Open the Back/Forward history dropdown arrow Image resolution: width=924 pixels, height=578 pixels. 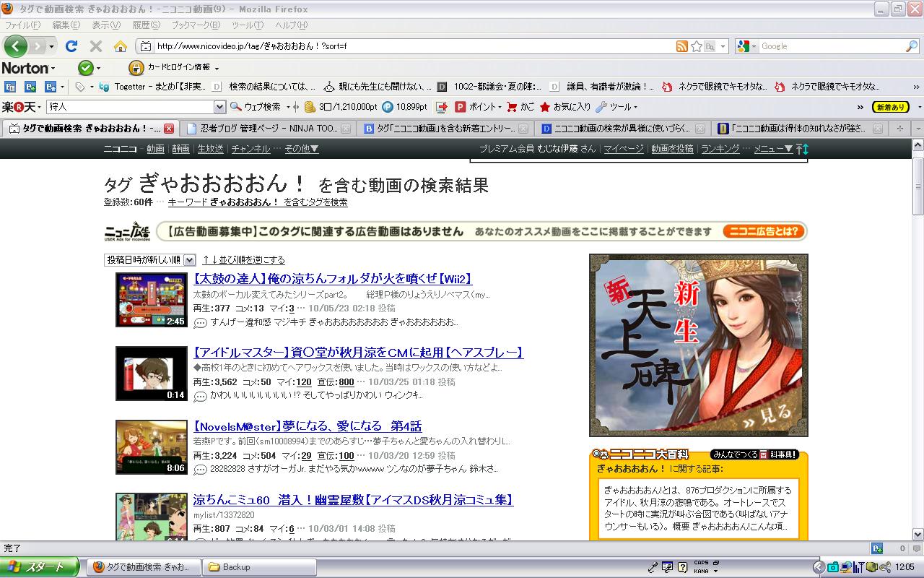point(51,46)
